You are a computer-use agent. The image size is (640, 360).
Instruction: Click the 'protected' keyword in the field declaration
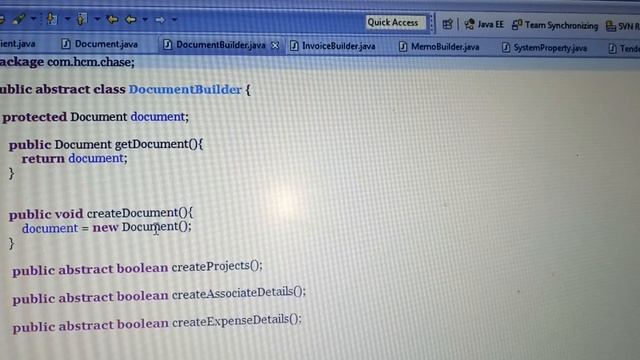coord(35,117)
